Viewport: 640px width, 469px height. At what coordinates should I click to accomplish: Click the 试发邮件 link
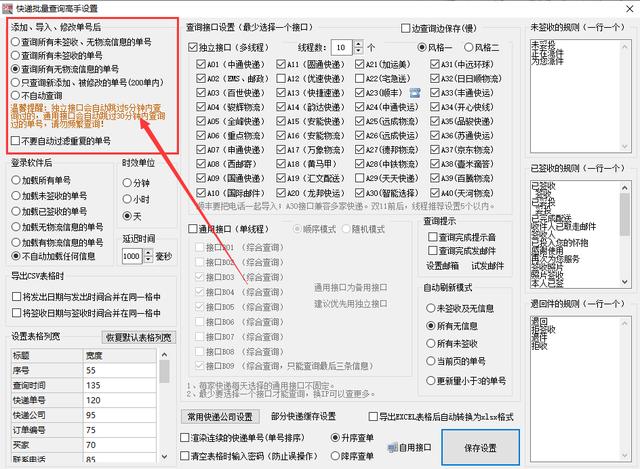coord(487,265)
